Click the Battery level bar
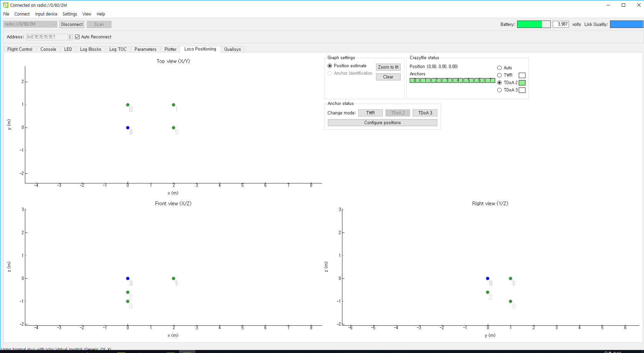 [534, 24]
